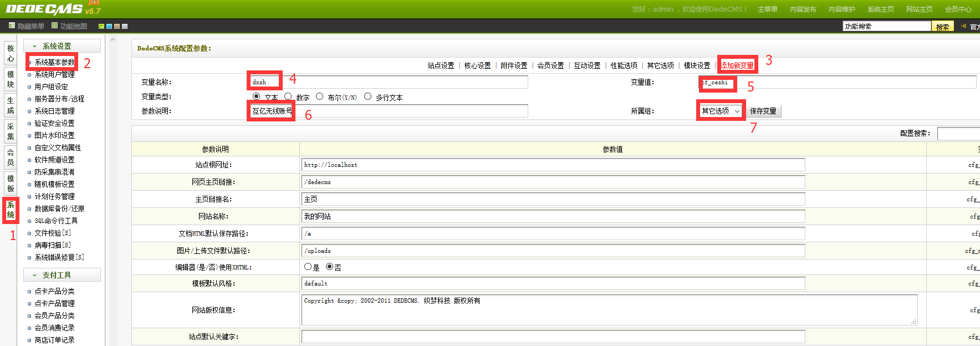Switch to 模块 vertical sidebar tab
The width and height of the screenshot is (980, 346).
tap(11, 80)
